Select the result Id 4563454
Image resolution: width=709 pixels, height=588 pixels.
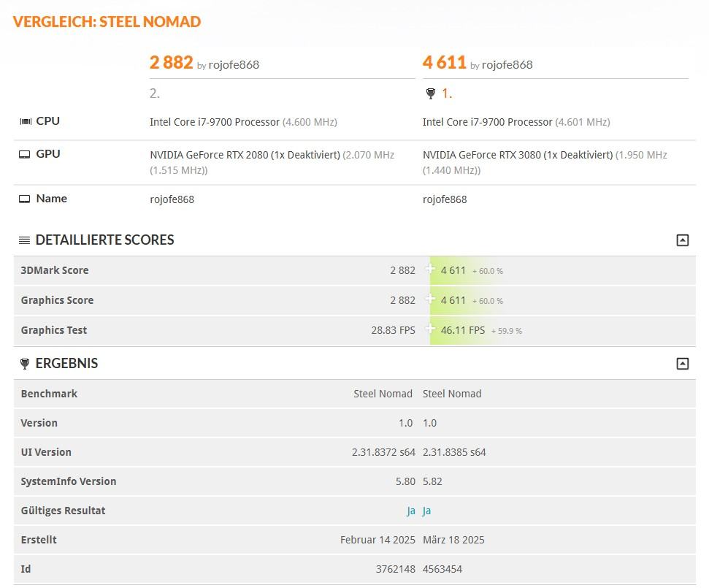(442, 570)
